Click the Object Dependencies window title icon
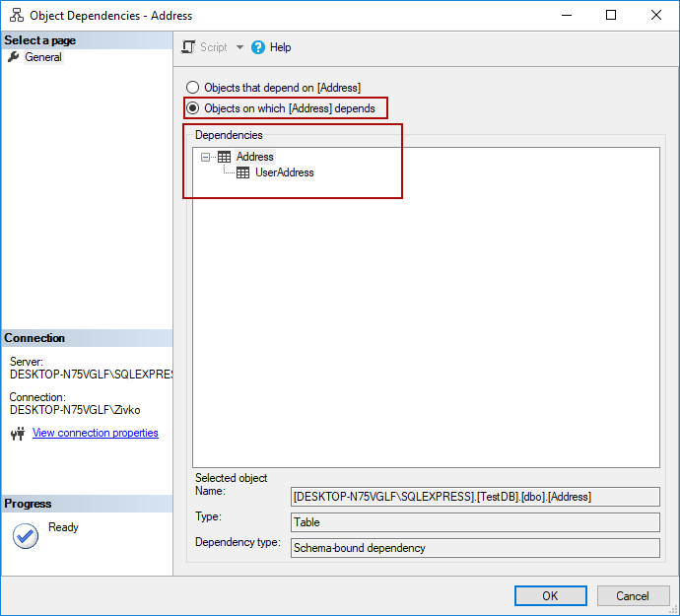The height and width of the screenshot is (616, 680). click(17, 15)
